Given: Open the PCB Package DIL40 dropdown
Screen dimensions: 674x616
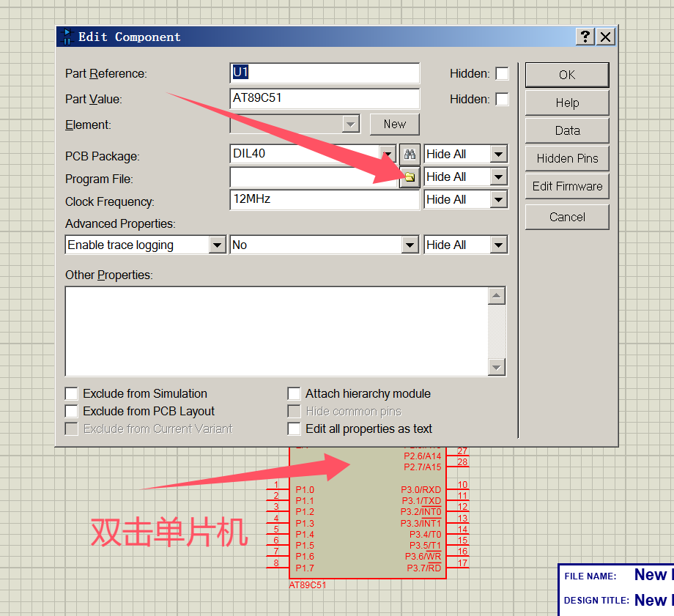Looking at the screenshot, I should coord(388,154).
